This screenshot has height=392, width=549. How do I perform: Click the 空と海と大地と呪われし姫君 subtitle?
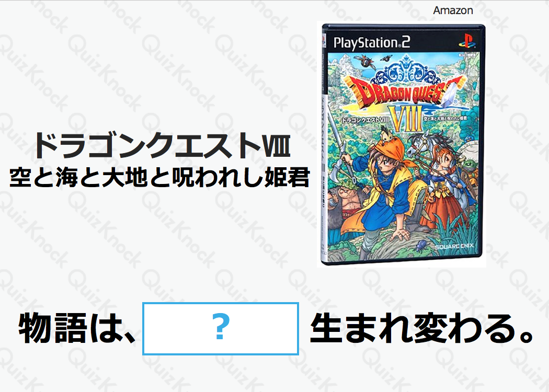(x=159, y=178)
